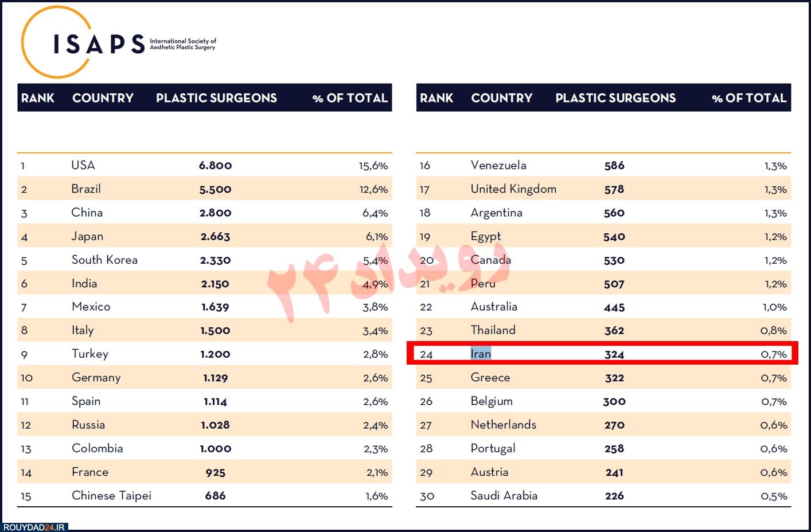Screen dimensions: 811x532
Task: Select the South Korea country name
Action: click(x=104, y=260)
